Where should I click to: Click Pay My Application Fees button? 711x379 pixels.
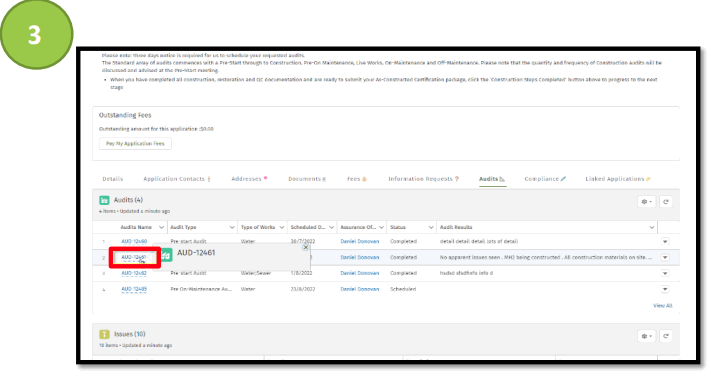(135, 144)
